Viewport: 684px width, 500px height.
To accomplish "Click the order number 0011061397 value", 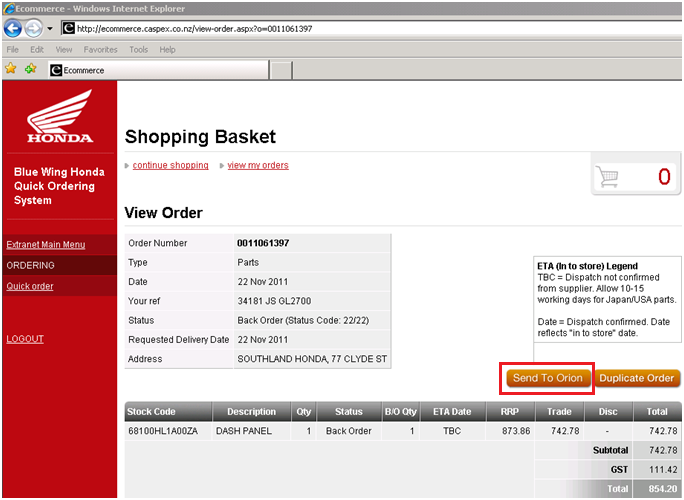I will pos(263,243).
